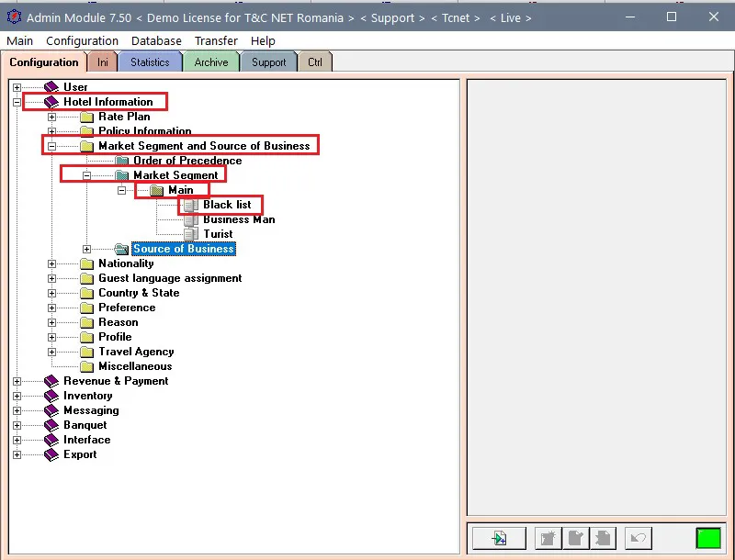The height and width of the screenshot is (560, 735).
Task: Open the Support tab
Action: (x=268, y=62)
